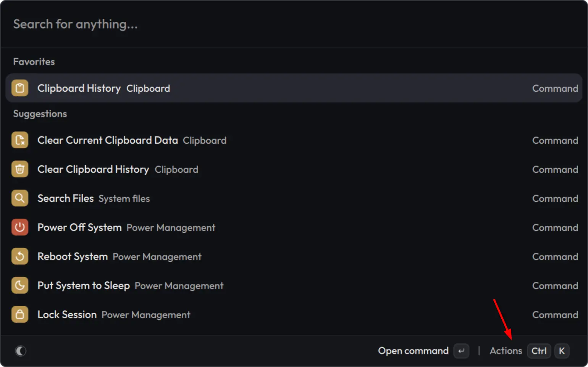Open the Actions menu
The image size is (588, 367).
(x=506, y=351)
